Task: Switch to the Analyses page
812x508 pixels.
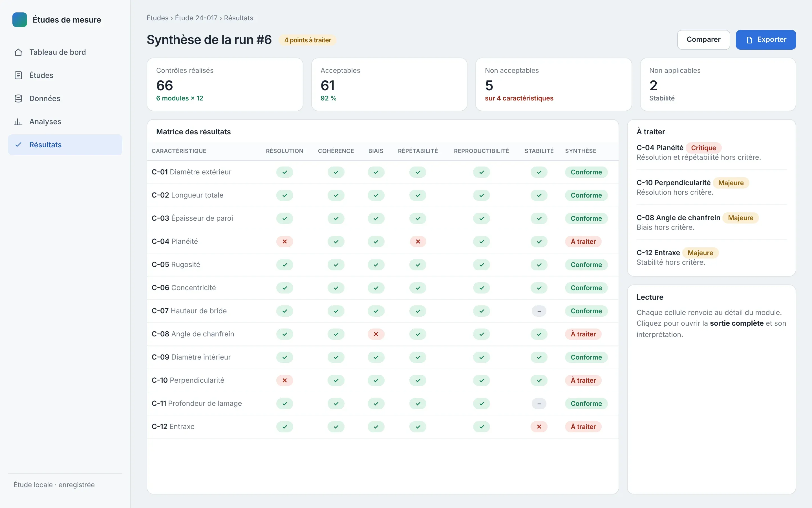Action: [65, 122]
